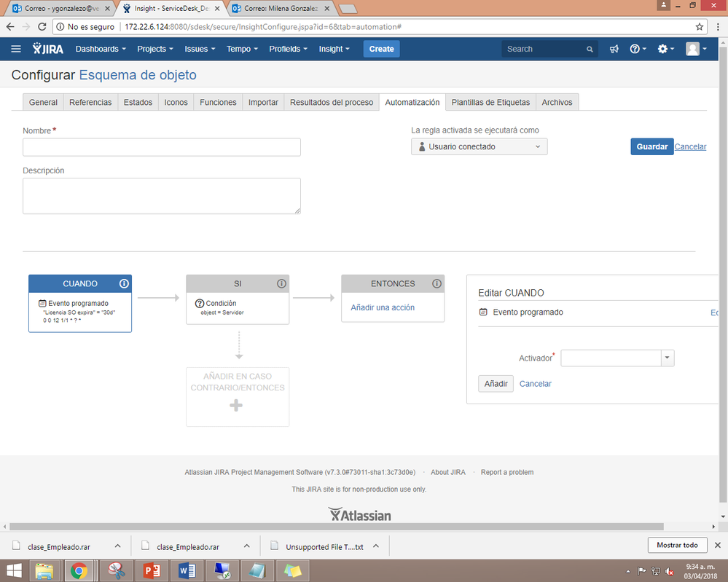Expand the Projects menu
This screenshot has width=728, height=582.
point(155,49)
